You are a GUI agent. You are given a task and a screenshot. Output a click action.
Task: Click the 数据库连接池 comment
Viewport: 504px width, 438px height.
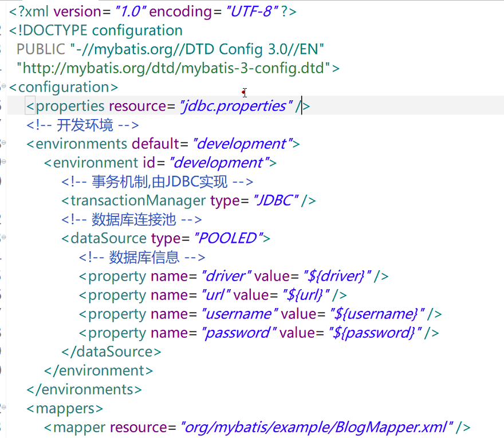point(132,220)
